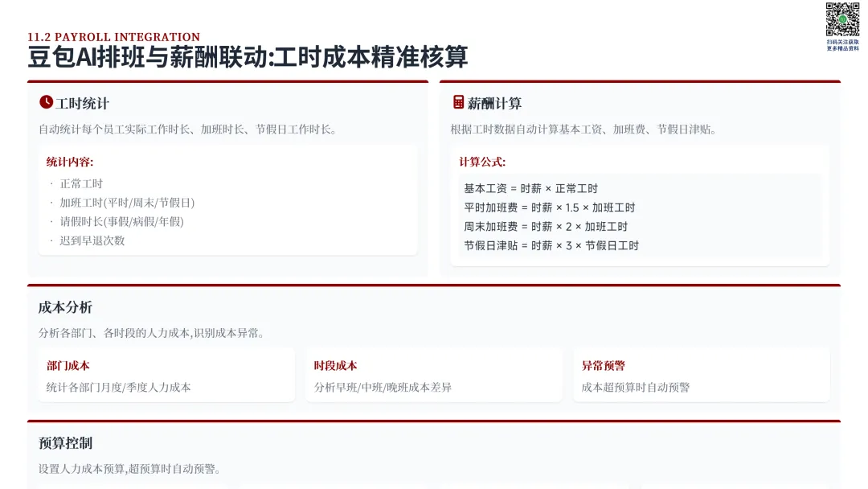Screen dimensions: 868x489
Task: Click the 部门成本 card title
Action: click(x=68, y=366)
